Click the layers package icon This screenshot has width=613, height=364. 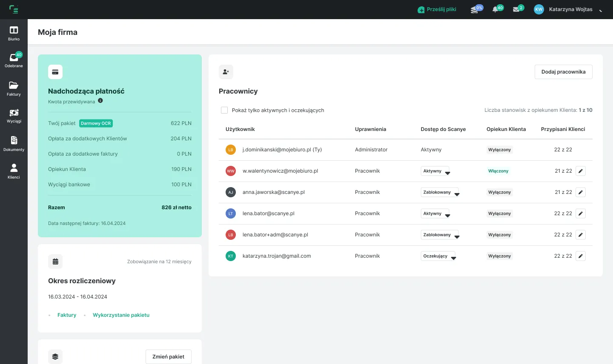click(55, 357)
